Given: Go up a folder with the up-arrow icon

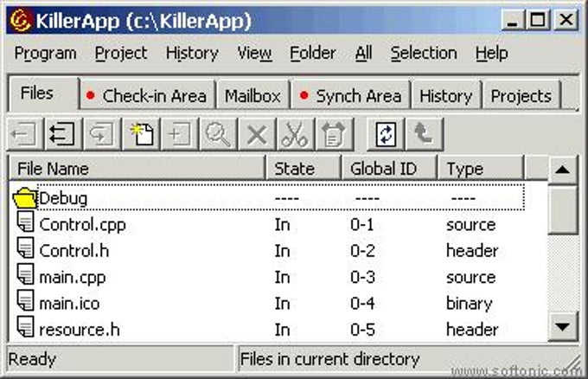Looking at the screenshot, I should point(424,134).
